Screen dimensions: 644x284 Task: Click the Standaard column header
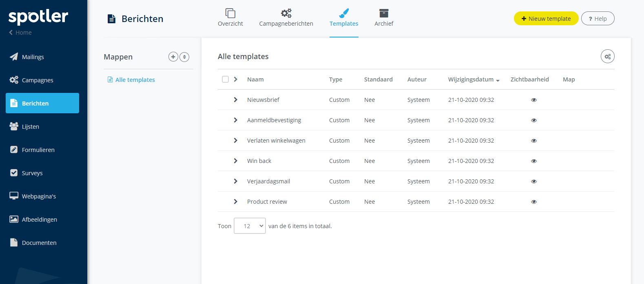click(378, 79)
